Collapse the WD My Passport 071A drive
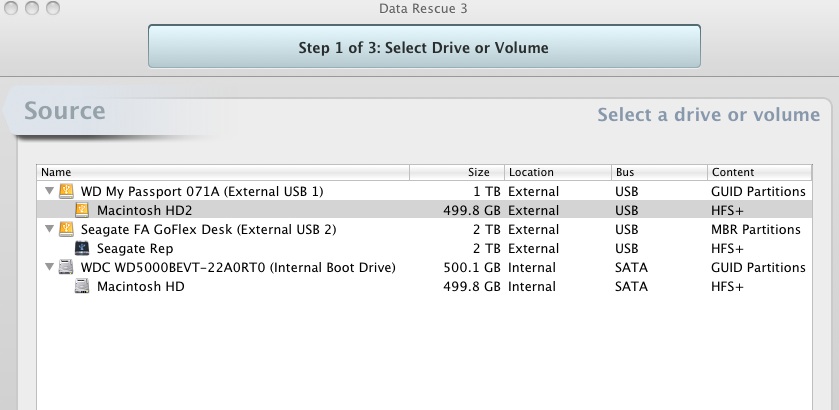 pos(50,191)
